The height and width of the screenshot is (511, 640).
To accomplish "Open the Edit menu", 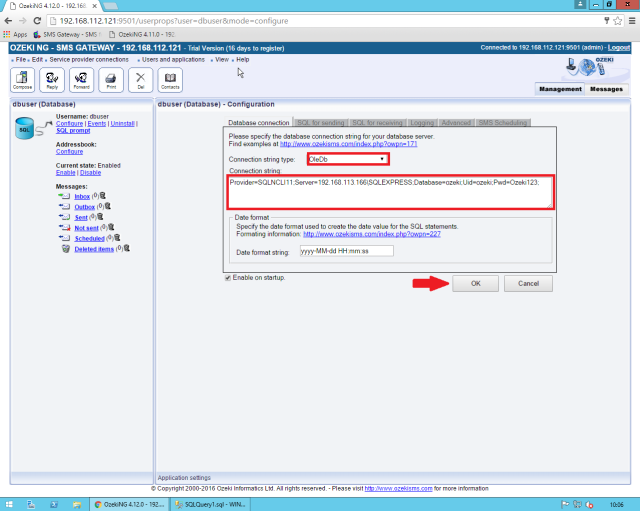I will (37, 60).
